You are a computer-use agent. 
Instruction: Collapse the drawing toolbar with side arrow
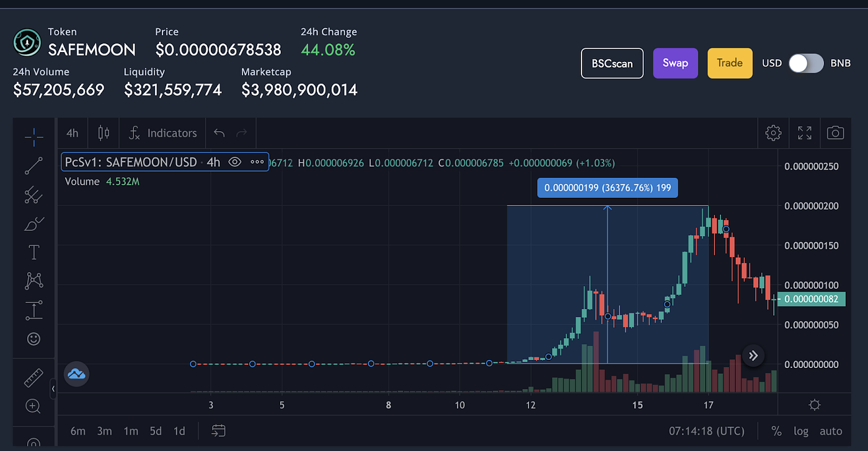[53, 389]
